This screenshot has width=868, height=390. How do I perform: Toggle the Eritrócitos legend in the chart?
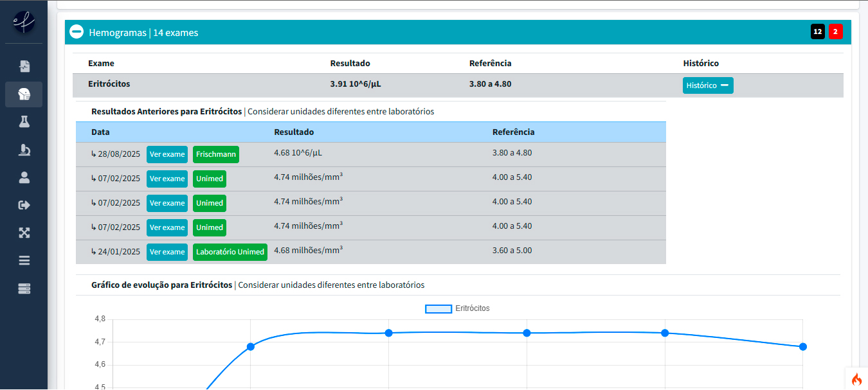pos(457,308)
